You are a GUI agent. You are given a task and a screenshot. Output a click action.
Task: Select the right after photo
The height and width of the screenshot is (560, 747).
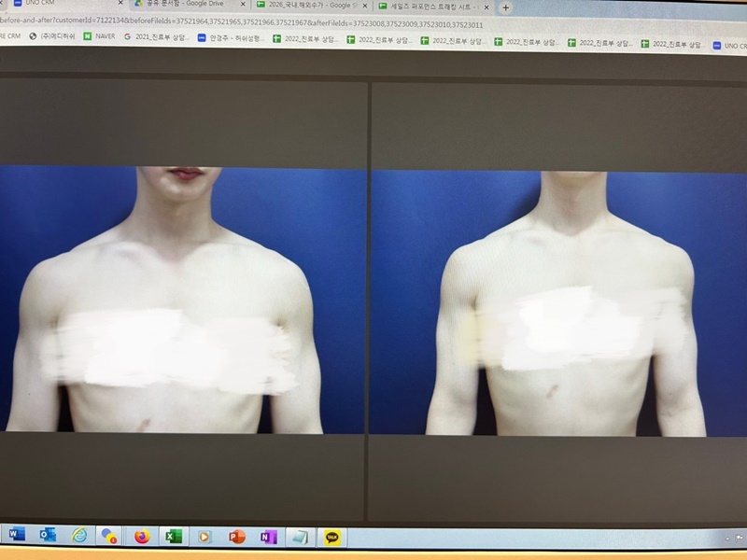558,303
